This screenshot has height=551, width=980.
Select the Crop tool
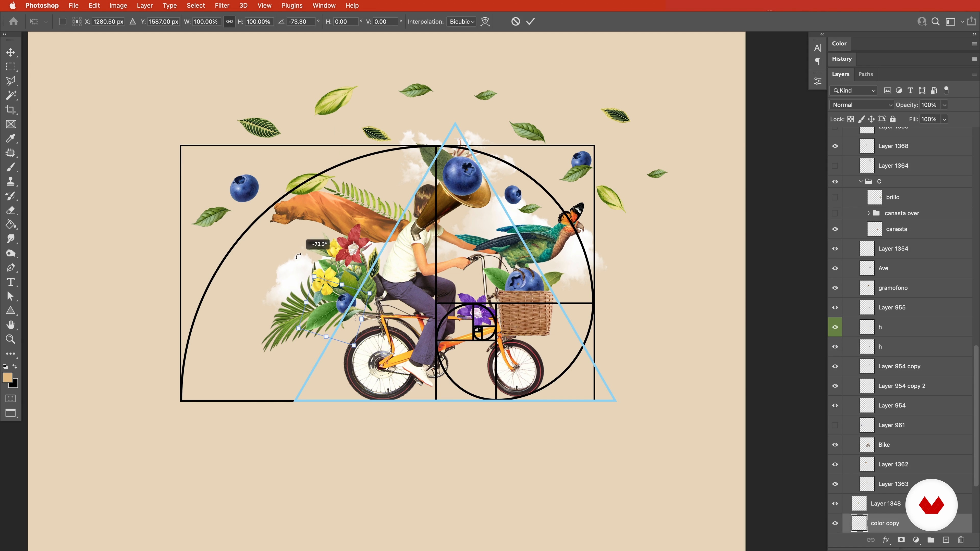tap(11, 110)
